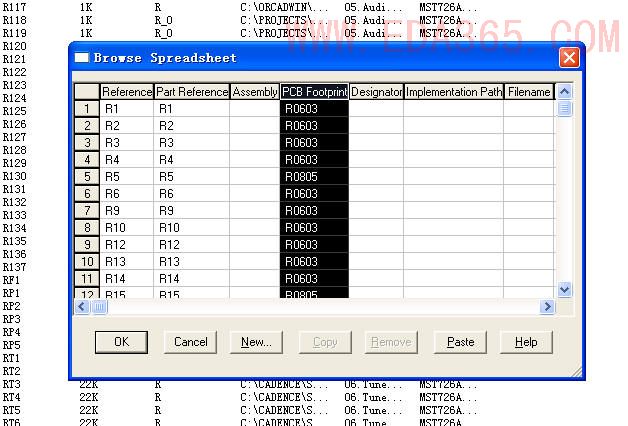Select the PCB Footprint column header
The image size is (628, 426).
click(314, 92)
